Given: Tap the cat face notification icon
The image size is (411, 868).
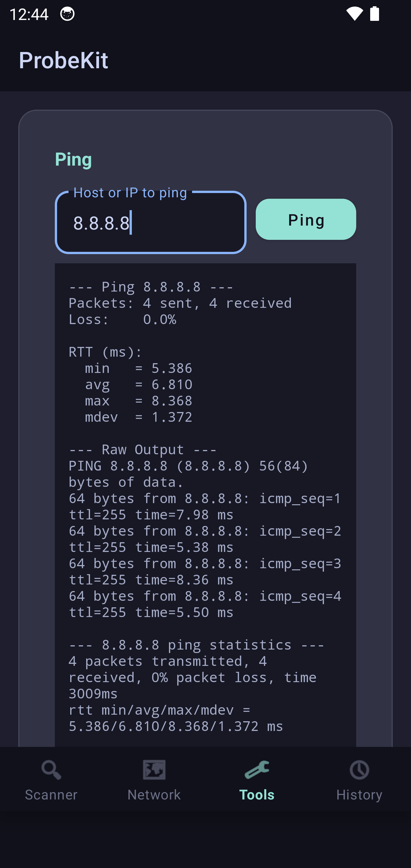Looking at the screenshot, I should tap(67, 14).
